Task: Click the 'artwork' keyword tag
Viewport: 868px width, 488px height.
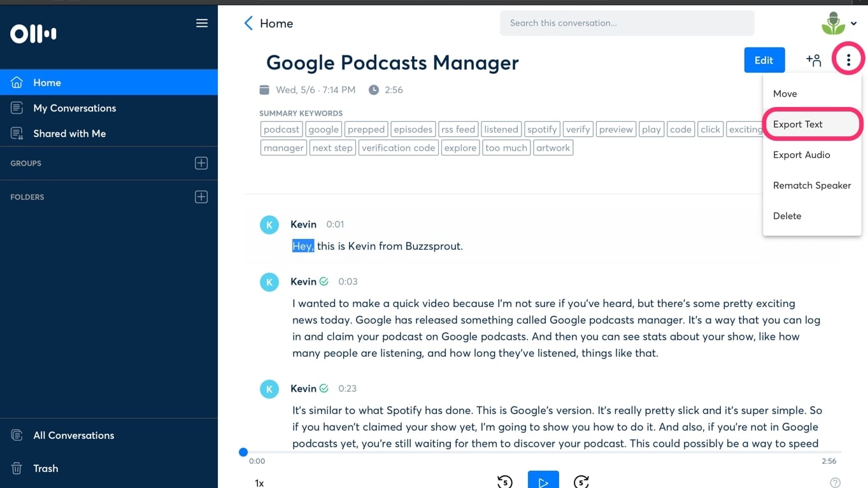Action: point(553,148)
